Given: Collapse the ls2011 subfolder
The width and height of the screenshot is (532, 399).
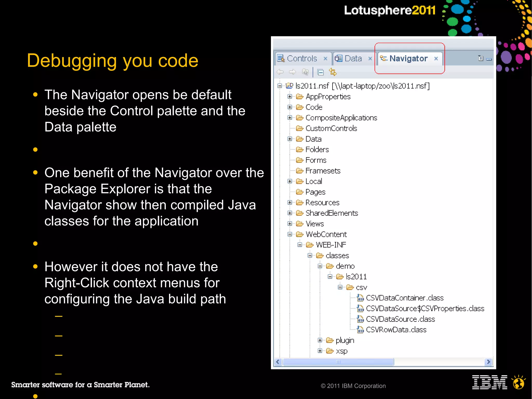Looking at the screenshot, I should pyautogui.click(x=330, y=277).
